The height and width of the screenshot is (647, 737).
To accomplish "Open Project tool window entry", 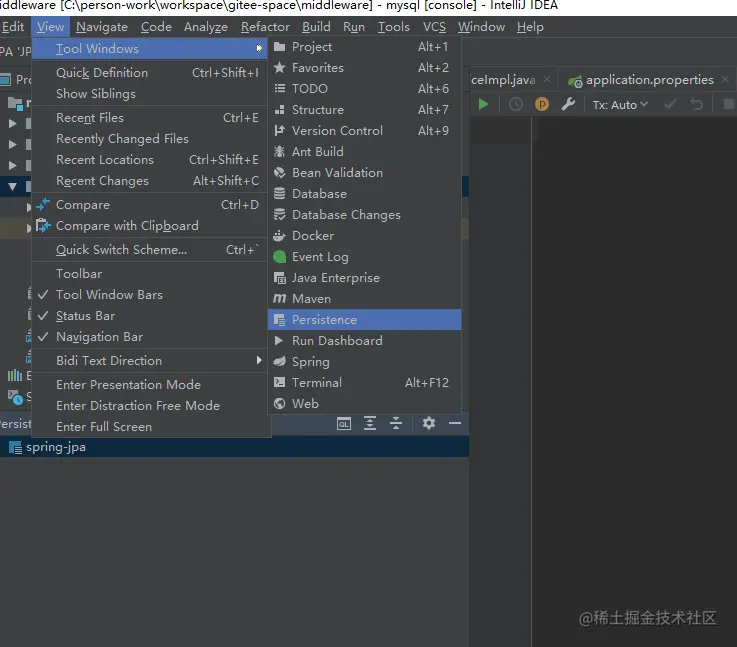I will pos(365,47).
